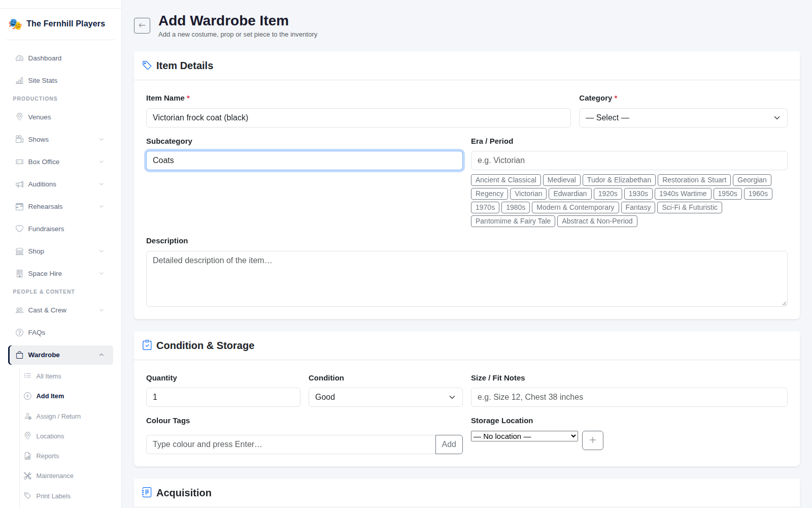
Task: Click The Fernhill Players theatre logo
Action: point(15,24)
